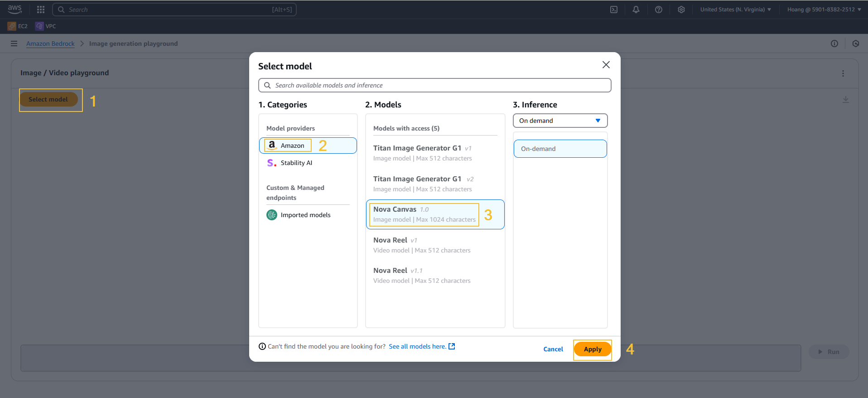Click the search available models field
This screenshot has width=868, height=398.
[435, 85]
